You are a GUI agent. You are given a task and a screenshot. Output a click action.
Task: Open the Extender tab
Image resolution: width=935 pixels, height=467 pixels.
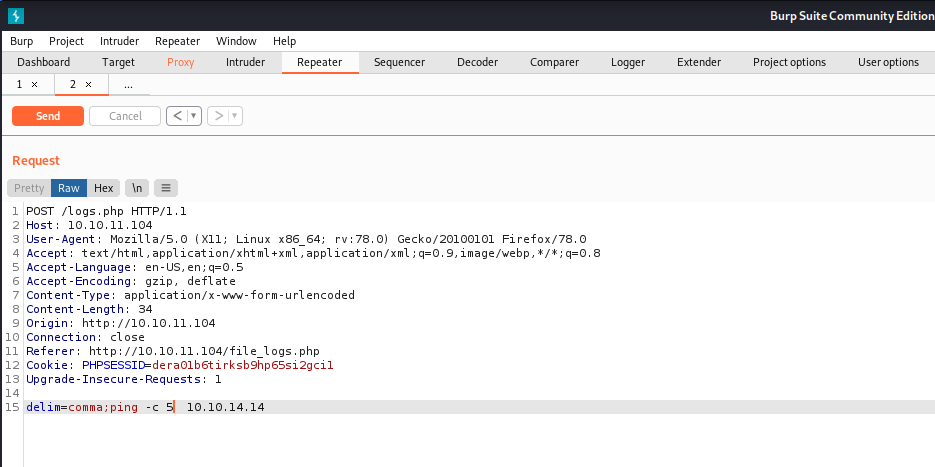tap(698, 62)
